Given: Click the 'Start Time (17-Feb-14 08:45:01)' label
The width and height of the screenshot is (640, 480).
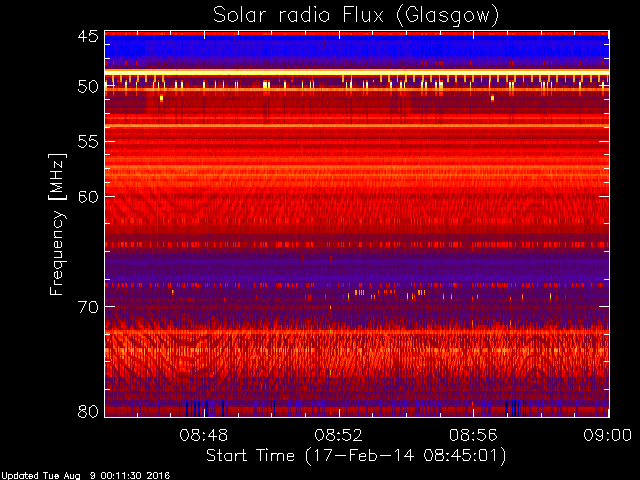Looking at the screenshot, I should pos(356,456).
